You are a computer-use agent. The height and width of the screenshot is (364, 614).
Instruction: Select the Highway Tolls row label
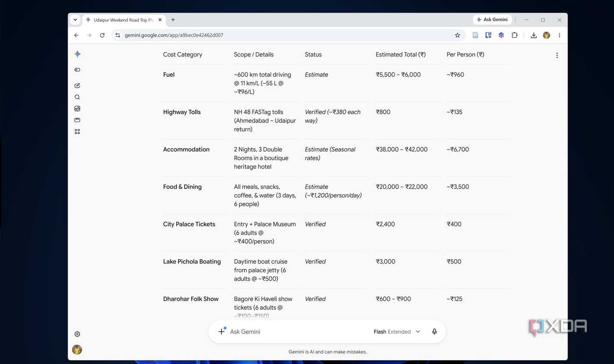182,112
